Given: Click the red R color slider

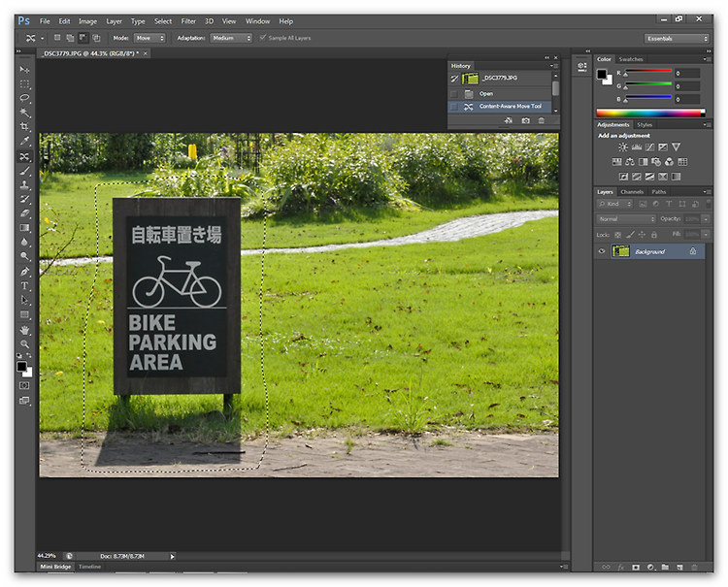Looking at the screenshot, I should click(x=648, y=71).
